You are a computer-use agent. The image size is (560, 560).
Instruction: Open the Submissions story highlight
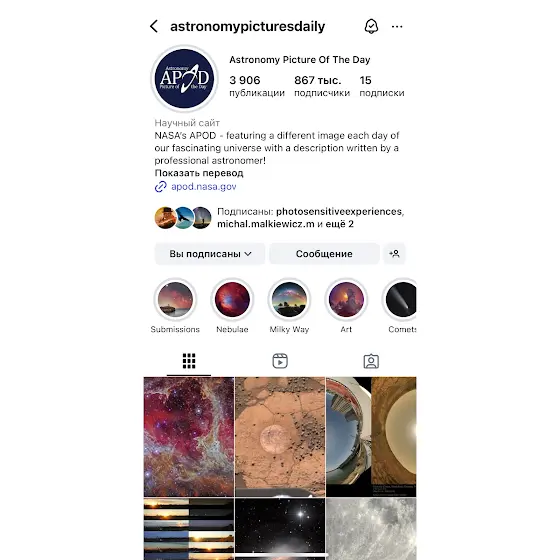(175, 299)
